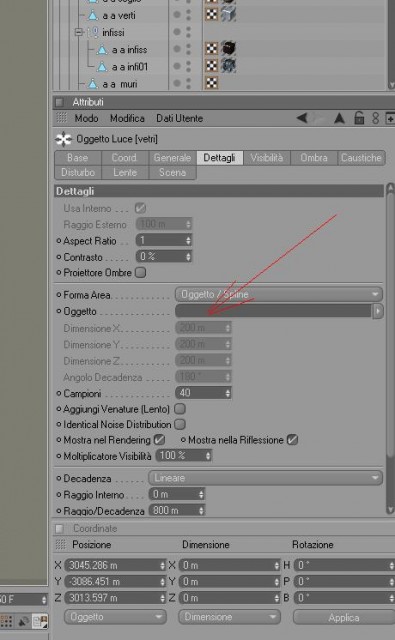Click the dark material tag of 'a a infiss'
Viewport: 395px width, 640px height.
[x=229, y=49]
